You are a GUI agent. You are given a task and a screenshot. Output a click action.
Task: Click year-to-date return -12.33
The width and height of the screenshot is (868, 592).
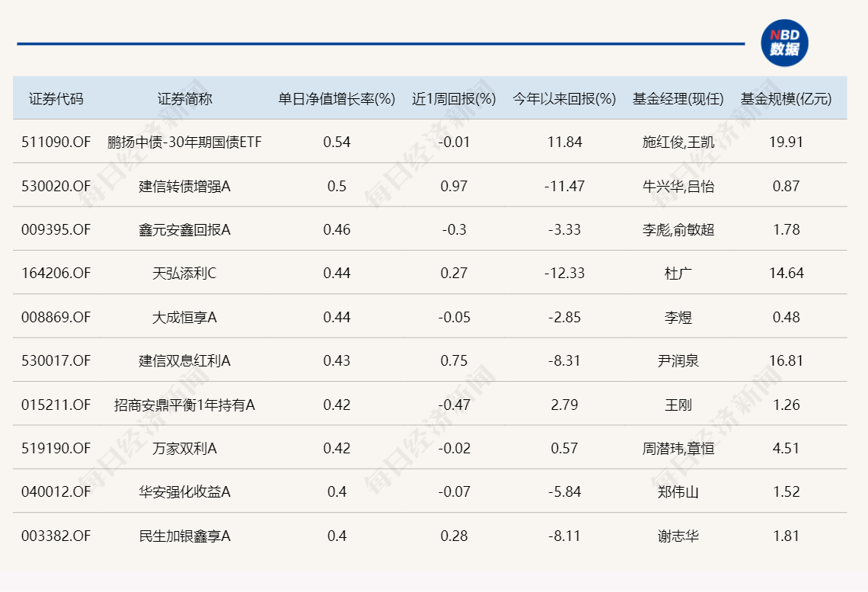[x=565, y=273]
